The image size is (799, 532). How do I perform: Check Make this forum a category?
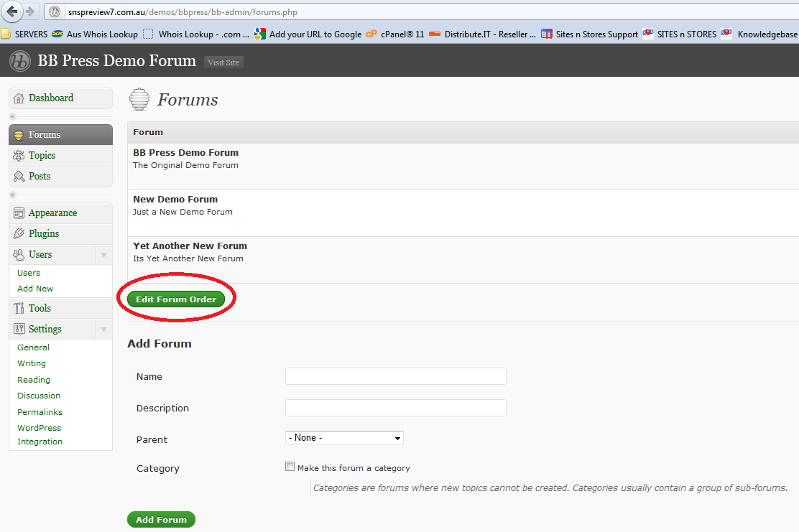290,467
